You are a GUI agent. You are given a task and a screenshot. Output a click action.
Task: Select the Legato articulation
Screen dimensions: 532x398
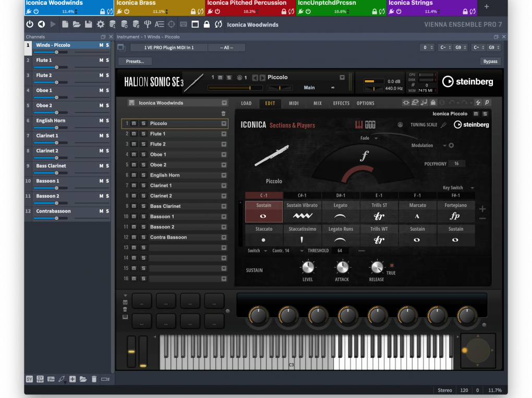[340, 211]
